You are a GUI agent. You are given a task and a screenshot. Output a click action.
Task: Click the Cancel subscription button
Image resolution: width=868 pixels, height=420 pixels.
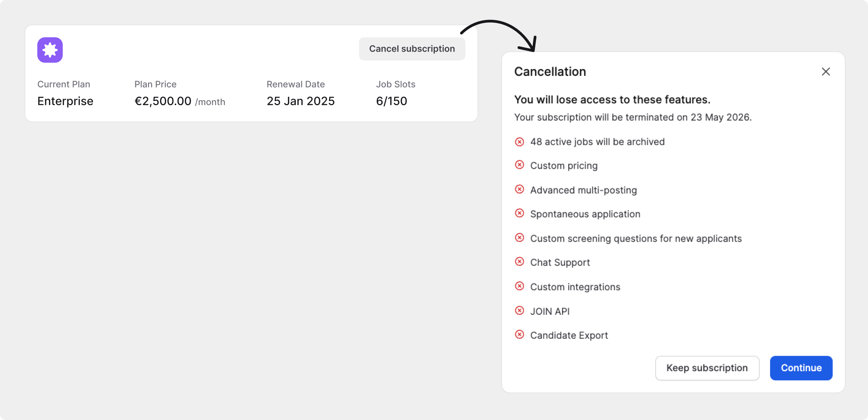pos(412,49)
